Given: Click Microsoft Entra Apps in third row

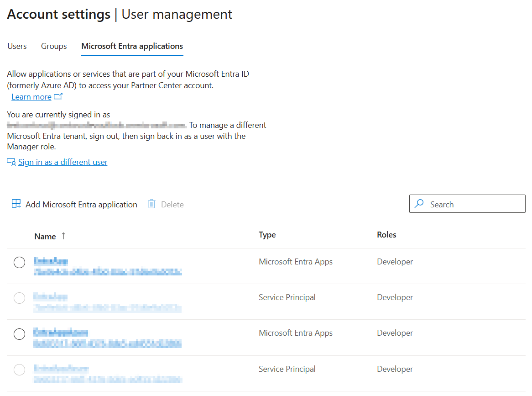Looking at the screenshot, I should 296,333.
